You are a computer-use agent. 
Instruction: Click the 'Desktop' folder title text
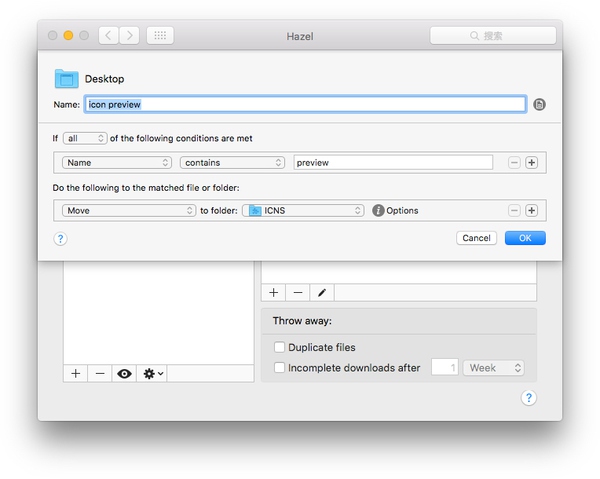104,79
